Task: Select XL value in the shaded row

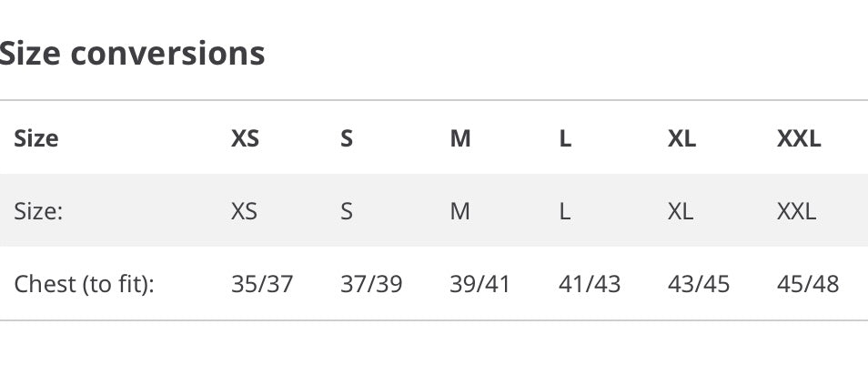Action: pyautogui.click(x=681, y=212)
